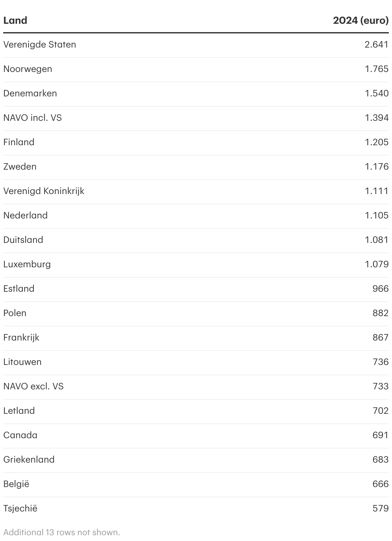Click the Additional 13 rows not shown note

click(61, 532)
